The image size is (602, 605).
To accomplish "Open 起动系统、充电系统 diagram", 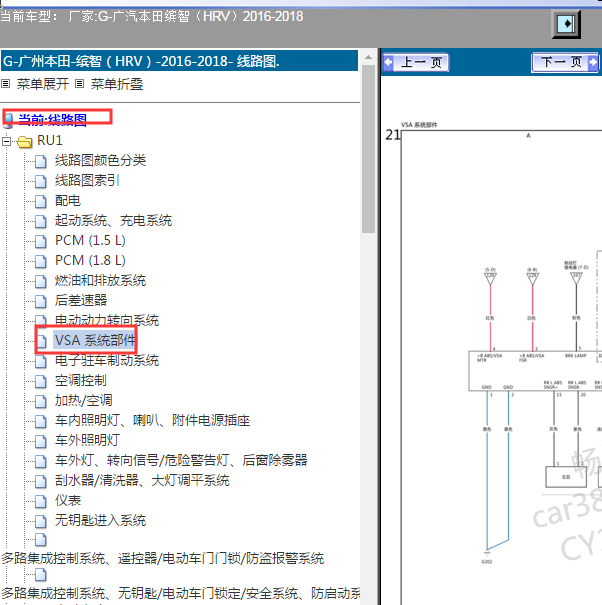I will point(113,220).
